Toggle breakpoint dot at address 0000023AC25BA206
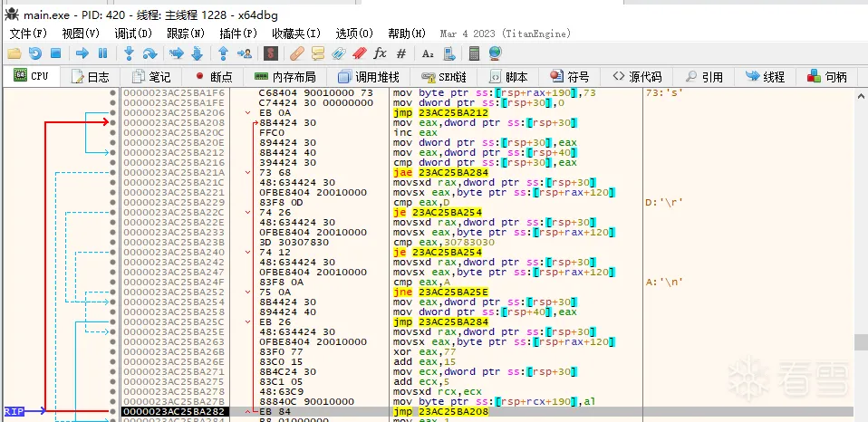Screen dimensions: 868x422 point(113,113)
